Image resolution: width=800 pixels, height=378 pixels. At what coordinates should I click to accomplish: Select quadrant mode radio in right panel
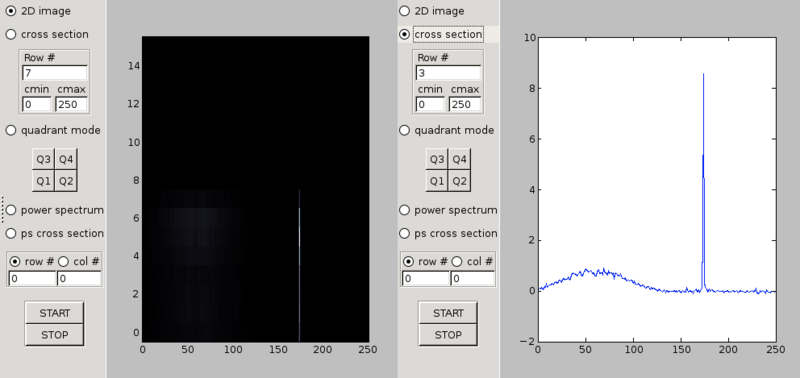[x=404, y=130]
